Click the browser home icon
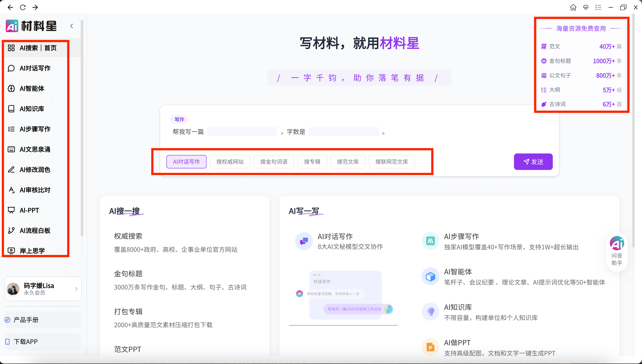This screenshot has height=364, width=642. coord(573,7)
